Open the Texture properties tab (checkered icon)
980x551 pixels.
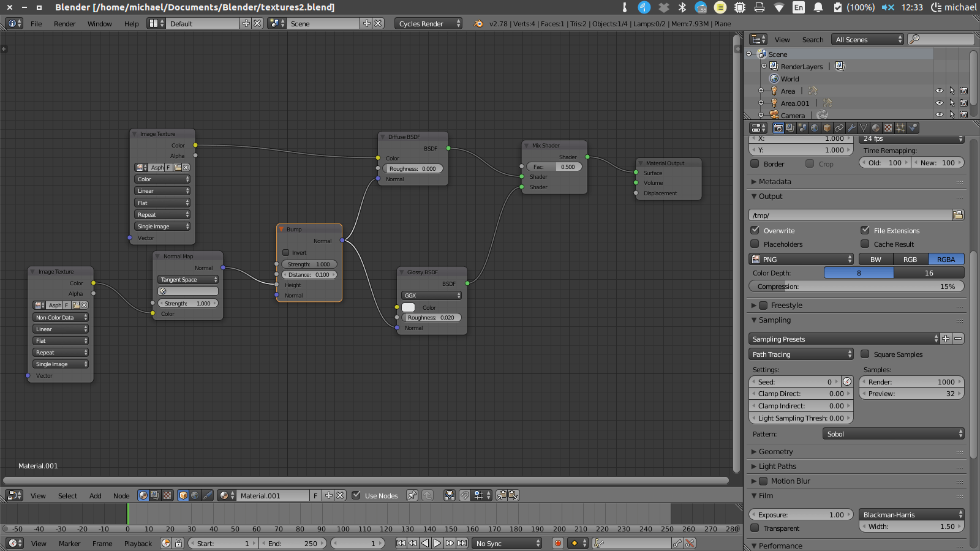(887, 127)
